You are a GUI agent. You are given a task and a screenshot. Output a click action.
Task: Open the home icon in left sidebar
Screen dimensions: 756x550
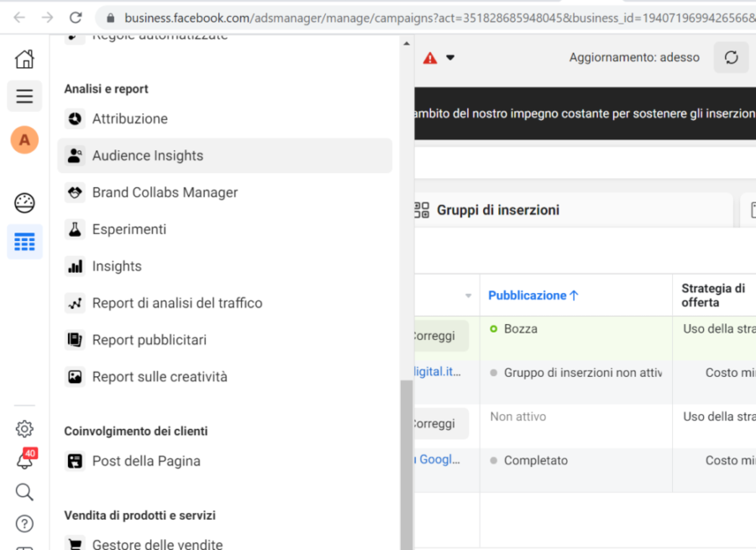(24, 60)
